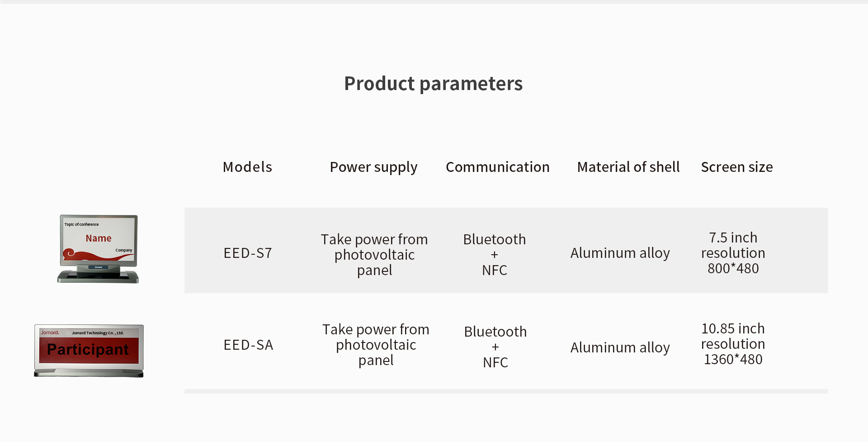Click EED-S7 photovoltaic panel power text
Viewport: 868px width, 442px height.
tap(374, 254)
